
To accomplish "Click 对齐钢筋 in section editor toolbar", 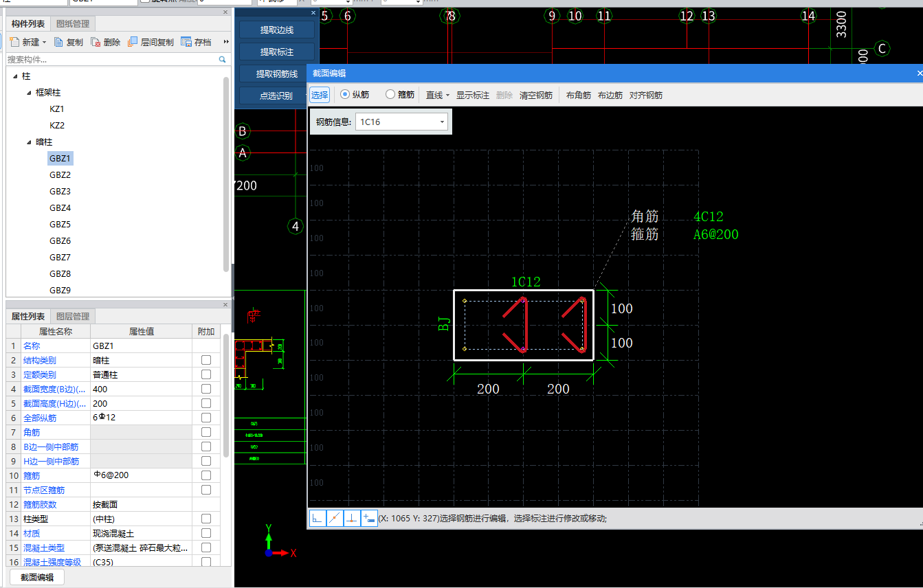I will pyautogui.click(x=646, y=95).
